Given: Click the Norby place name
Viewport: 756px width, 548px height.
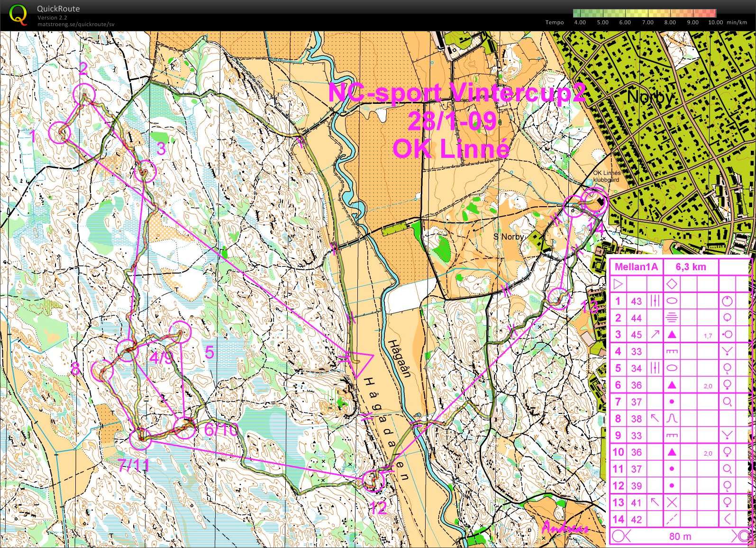Looking at the screenshot, I should tap(650, 98).
